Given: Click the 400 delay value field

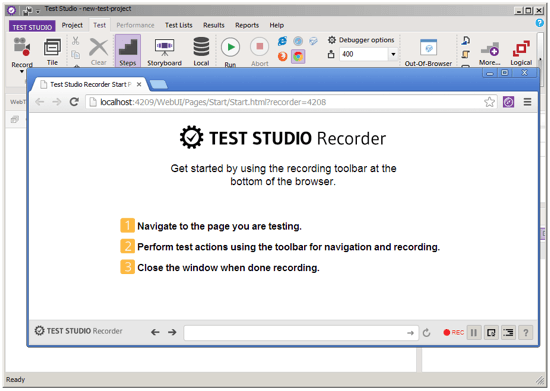Looking at the screenshot, I should tap(364, 54).
